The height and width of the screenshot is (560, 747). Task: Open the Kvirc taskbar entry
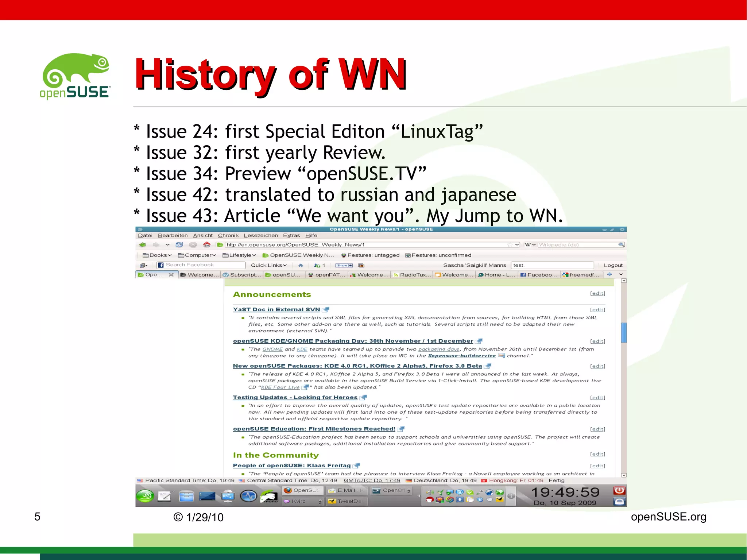[298, 501]
